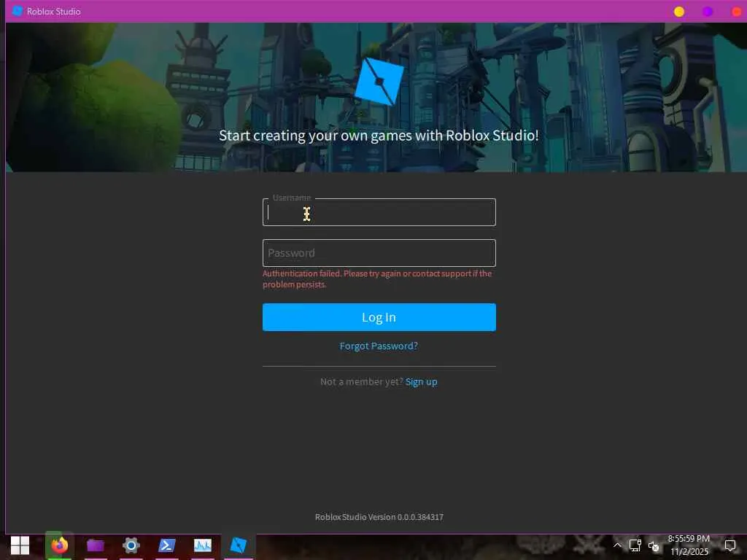Click the 'Not a member yet?' text
The image size is (747, 560).
point(362,382)
